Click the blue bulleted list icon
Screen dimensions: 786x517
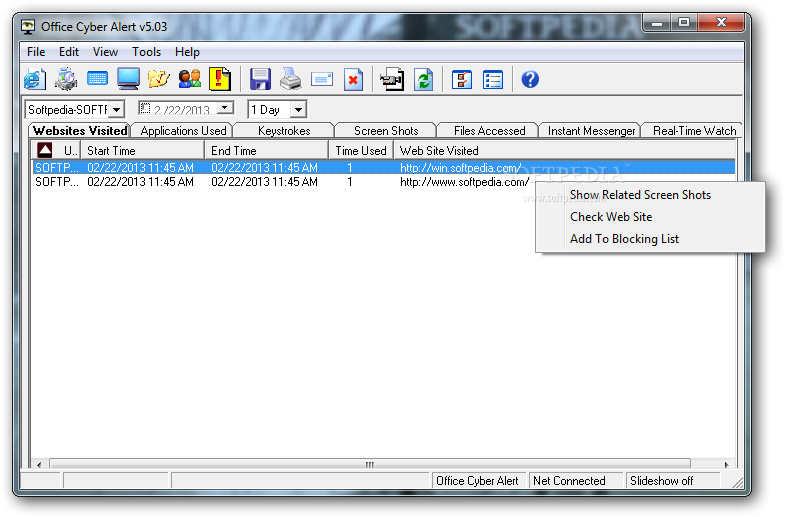point(493,79)
